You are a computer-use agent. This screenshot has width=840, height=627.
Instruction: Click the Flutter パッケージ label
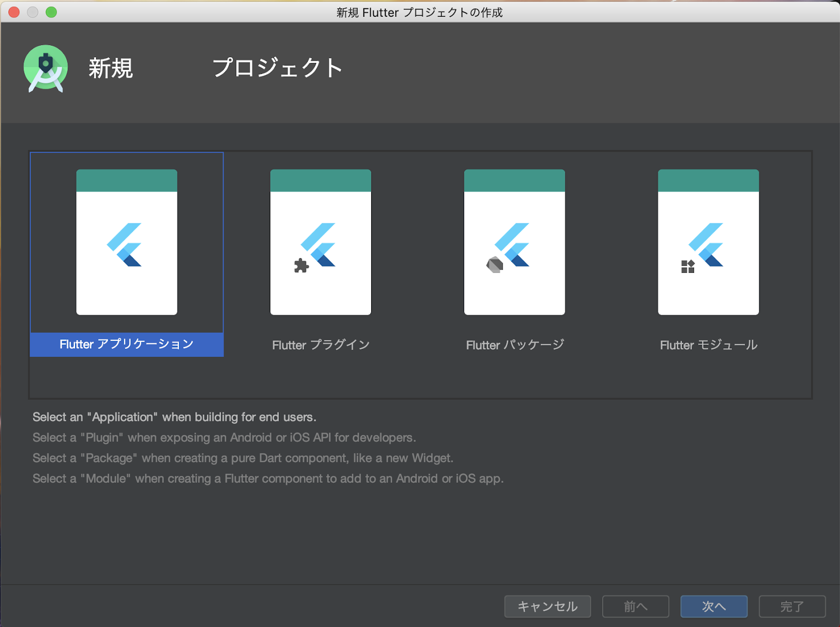[515, 345]
